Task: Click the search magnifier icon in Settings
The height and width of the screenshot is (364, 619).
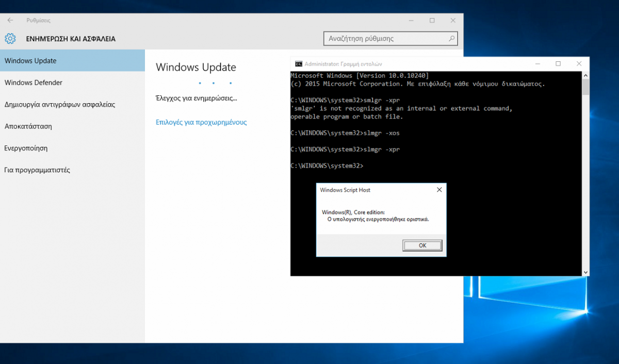Action: (x=452, y=38)
